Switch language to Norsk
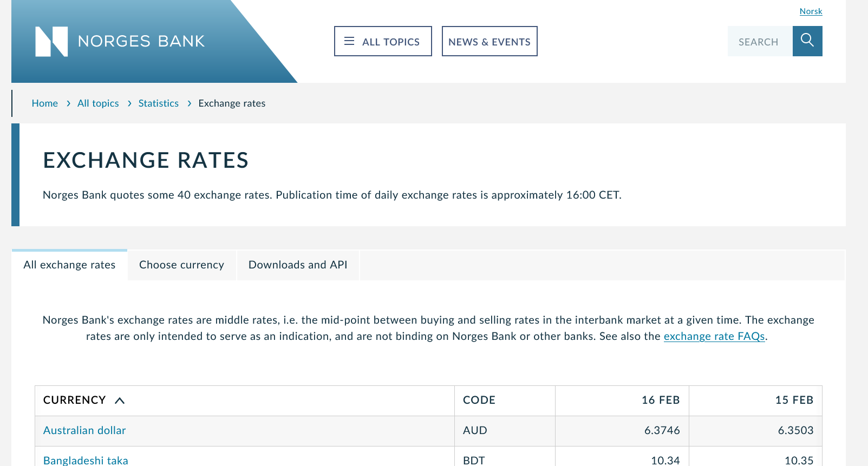Screen dimensions: 868x466 point(811,11)
